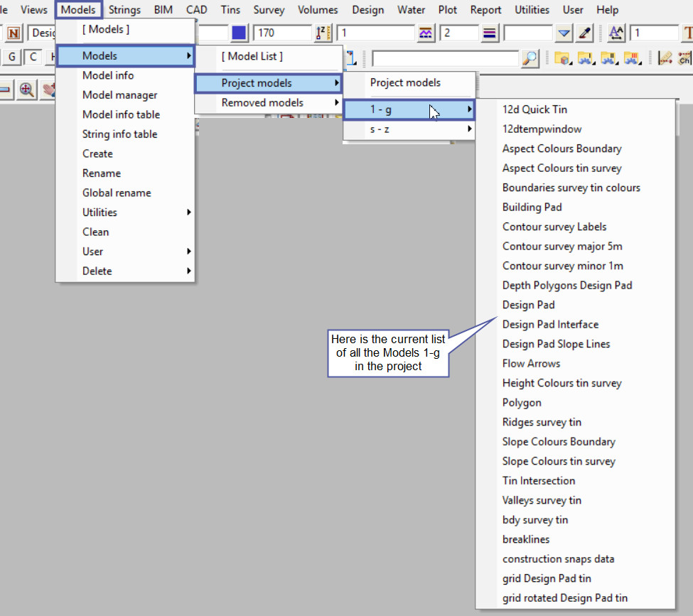Click the eyedropper pick icon

(x=585, y=33)
